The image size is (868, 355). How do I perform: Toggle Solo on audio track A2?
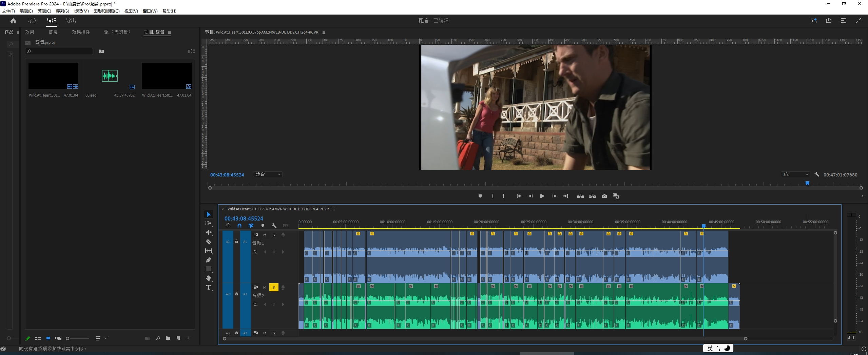(274, 288)
